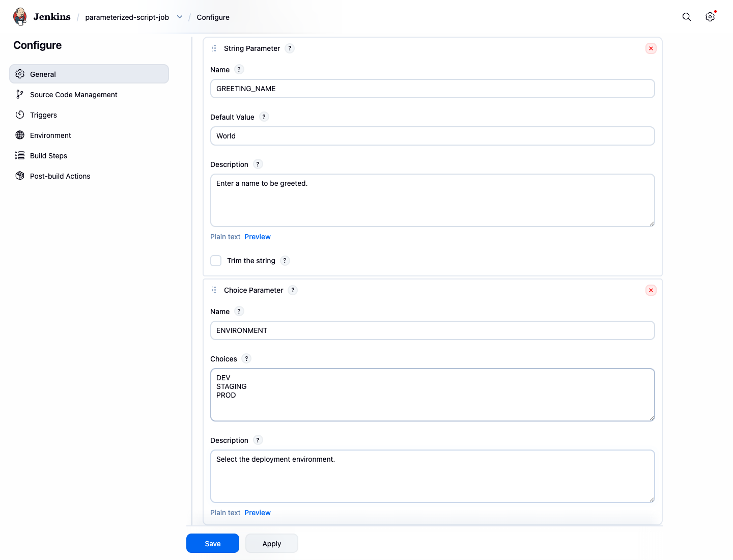Viewport: 733px width, 560px height.
Task: Grab the String Parameter drag handle
Action: point(214,48)
